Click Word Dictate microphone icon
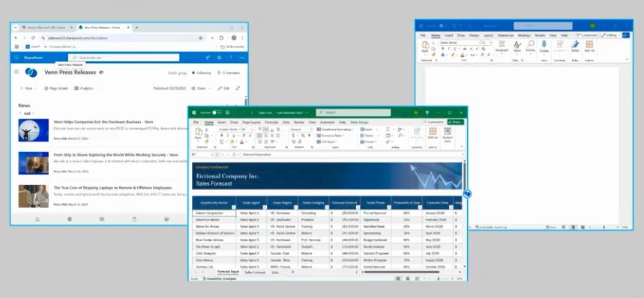644x298 pixels. coord(544,45)
